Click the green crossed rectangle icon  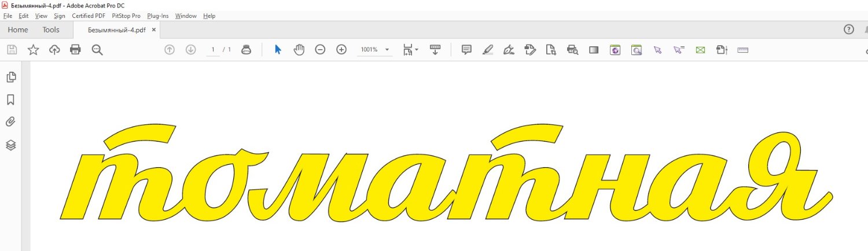point(700,50)
